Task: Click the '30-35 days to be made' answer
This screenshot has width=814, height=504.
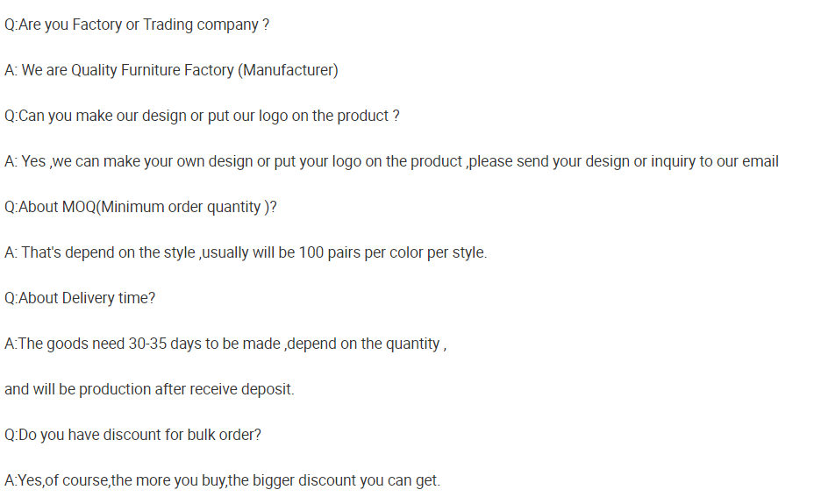Action: click(204, 344)
